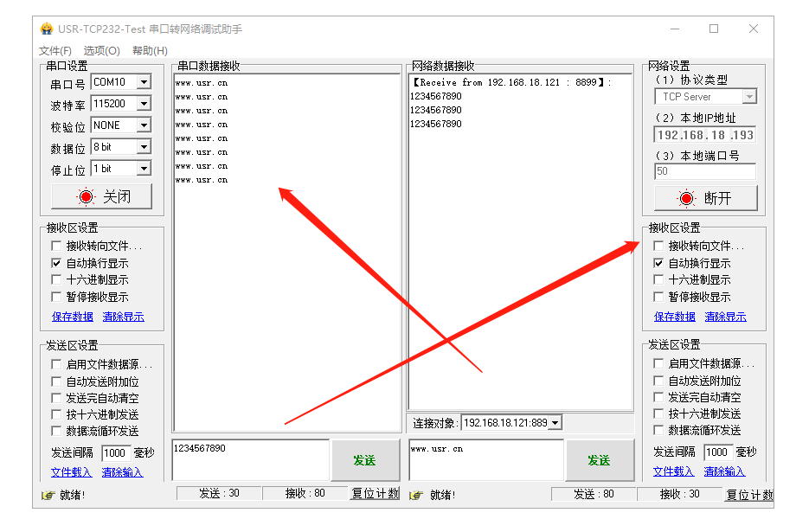Click serial 清除输入 link

122,472
